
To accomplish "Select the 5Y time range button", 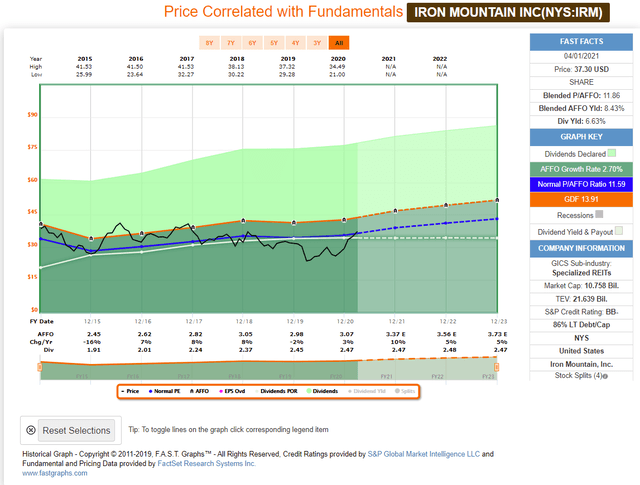I will 274,43.
